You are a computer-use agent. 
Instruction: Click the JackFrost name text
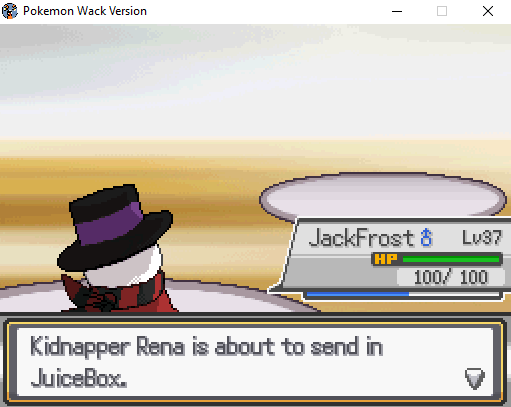tap(361, 238)
